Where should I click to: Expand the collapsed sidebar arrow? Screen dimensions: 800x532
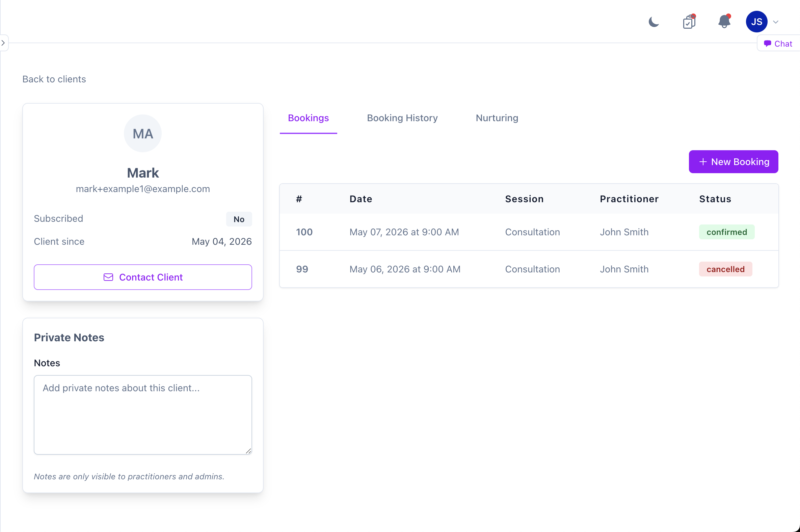click(x=3, y=43)
